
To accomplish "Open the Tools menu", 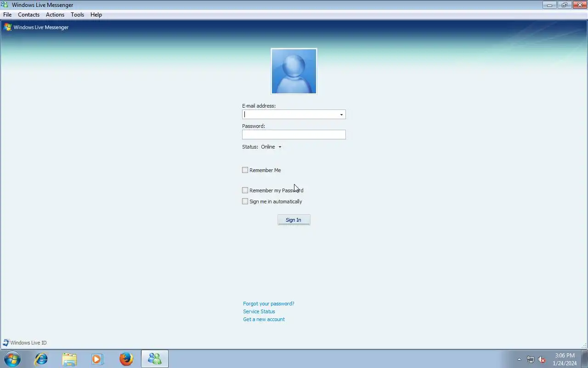I will tap(77, 15).
